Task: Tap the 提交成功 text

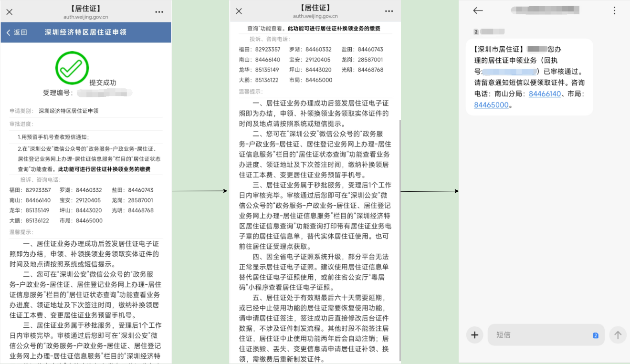Action: (103, 83)
